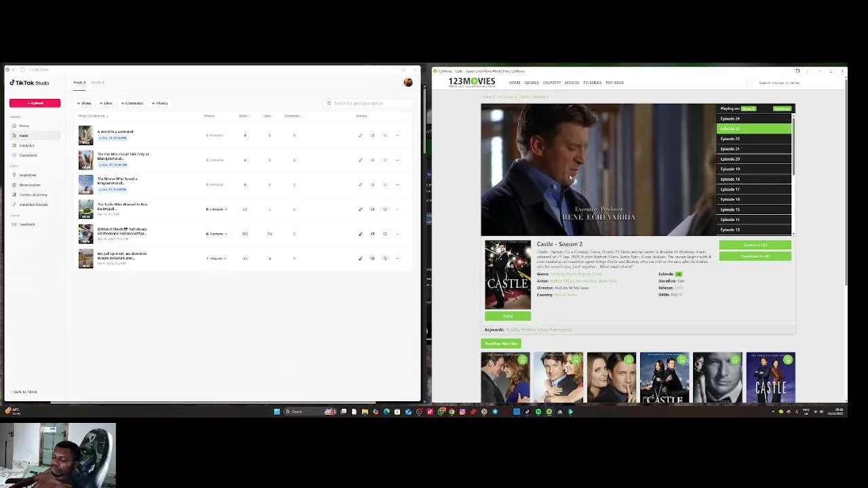Open 'The Turtle Who Wanted' post thumbnail
868x488 pixels.
click(85, 209)
